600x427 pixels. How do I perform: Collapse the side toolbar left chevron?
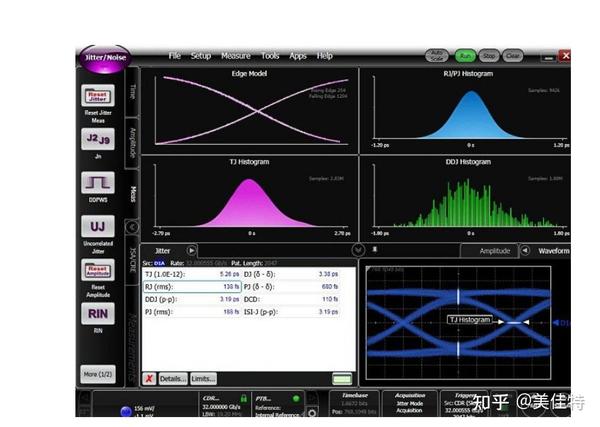click(132, 227)
